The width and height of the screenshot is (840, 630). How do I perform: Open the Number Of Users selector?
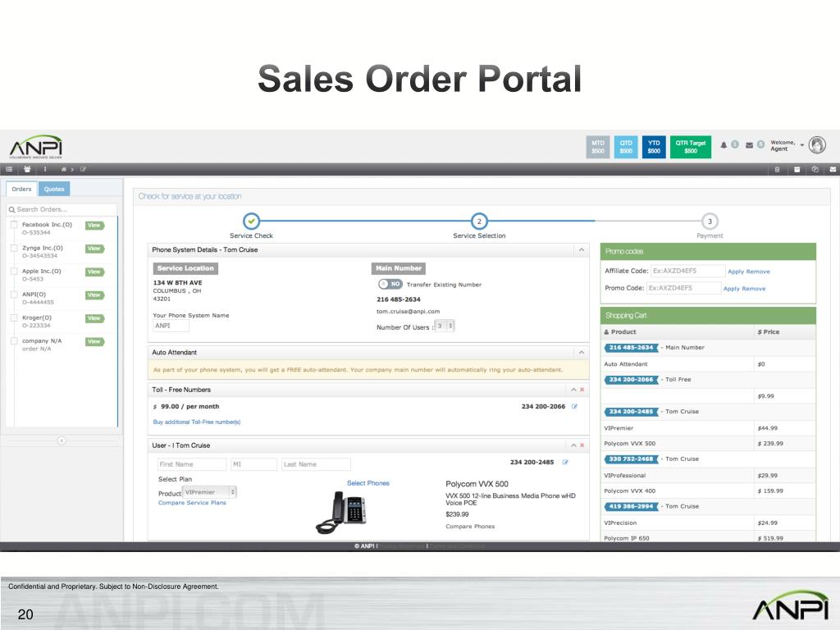click(444, 326)
